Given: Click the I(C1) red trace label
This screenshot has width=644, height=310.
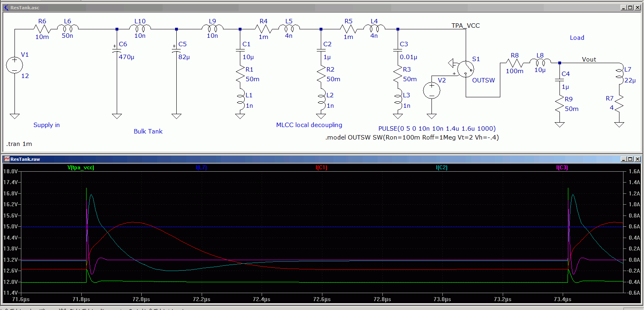Looking at the screenshot, I should tap(321, 168).
